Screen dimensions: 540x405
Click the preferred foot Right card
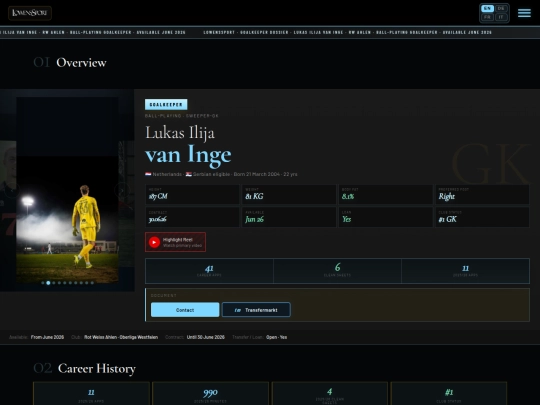(482, 194)
